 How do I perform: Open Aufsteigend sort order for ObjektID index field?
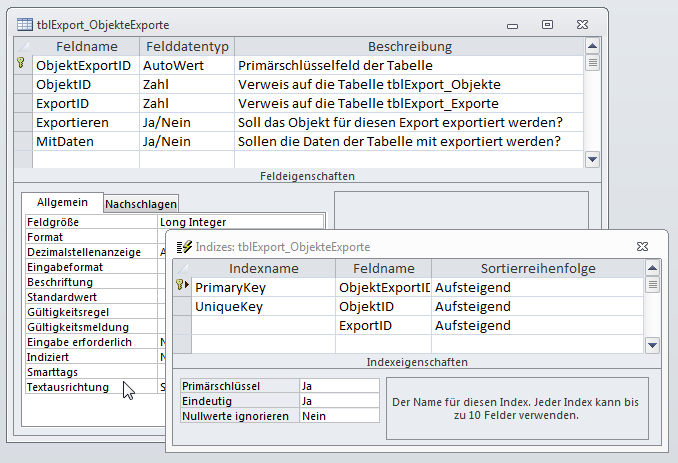click(x=537, y=307)
